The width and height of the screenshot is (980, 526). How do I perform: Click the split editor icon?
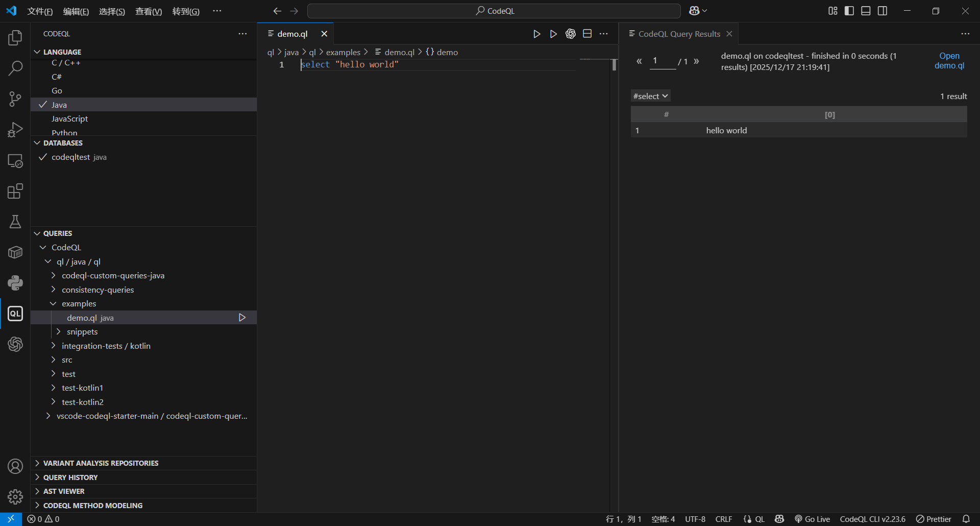pyautogui.click(x=587, y=34)
